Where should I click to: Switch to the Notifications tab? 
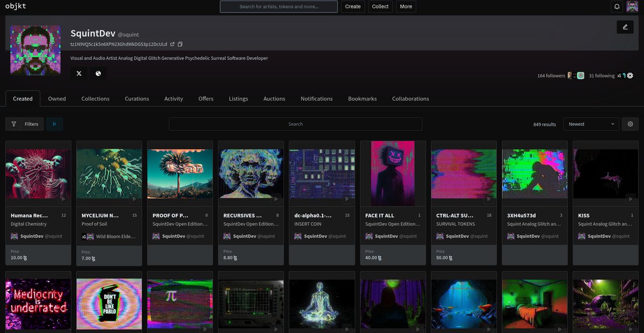coord(317,99)
